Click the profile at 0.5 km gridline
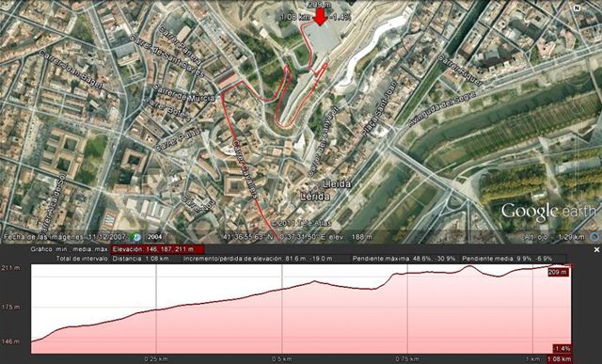602x364 pixels. click(282, 289)
